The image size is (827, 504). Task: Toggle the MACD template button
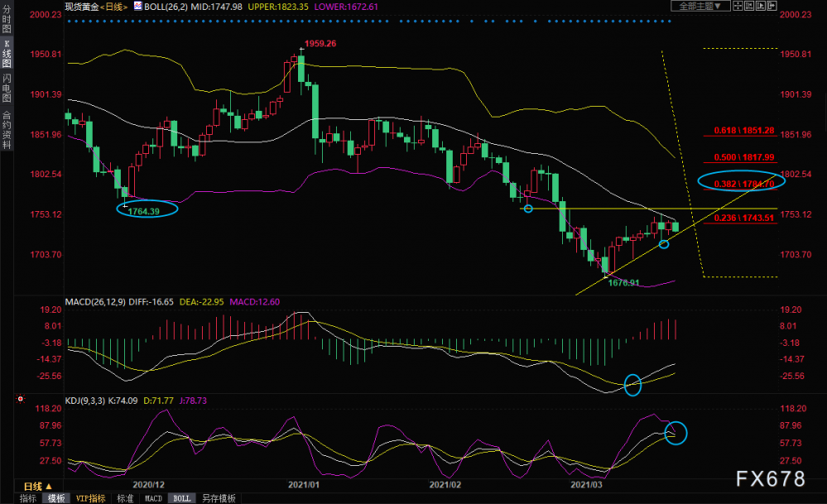pos(153,498)
